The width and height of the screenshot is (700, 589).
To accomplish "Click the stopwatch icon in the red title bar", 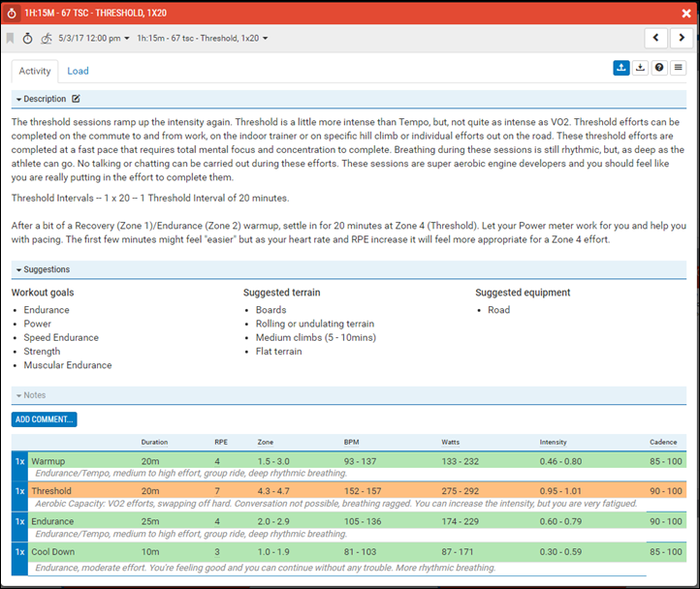I will pos(12,14).
